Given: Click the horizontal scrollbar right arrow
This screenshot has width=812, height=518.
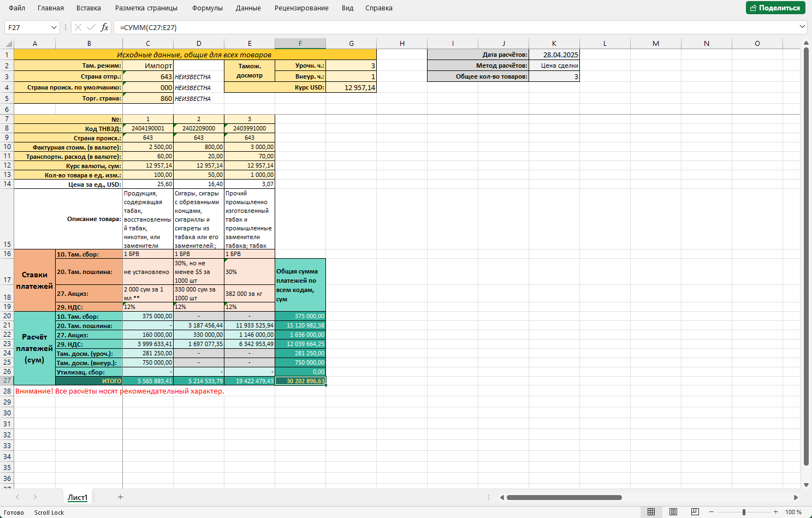Looking at the screenshot, I should [796, 497].
